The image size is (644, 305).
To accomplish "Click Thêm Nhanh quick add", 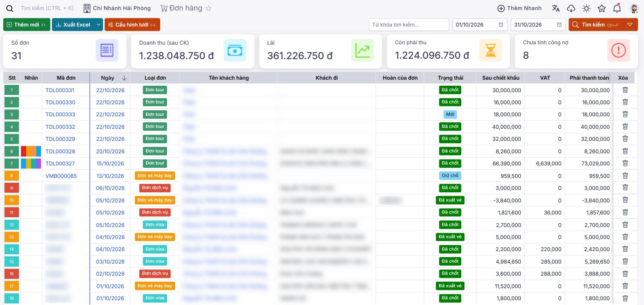I will (x=520, y=8).
